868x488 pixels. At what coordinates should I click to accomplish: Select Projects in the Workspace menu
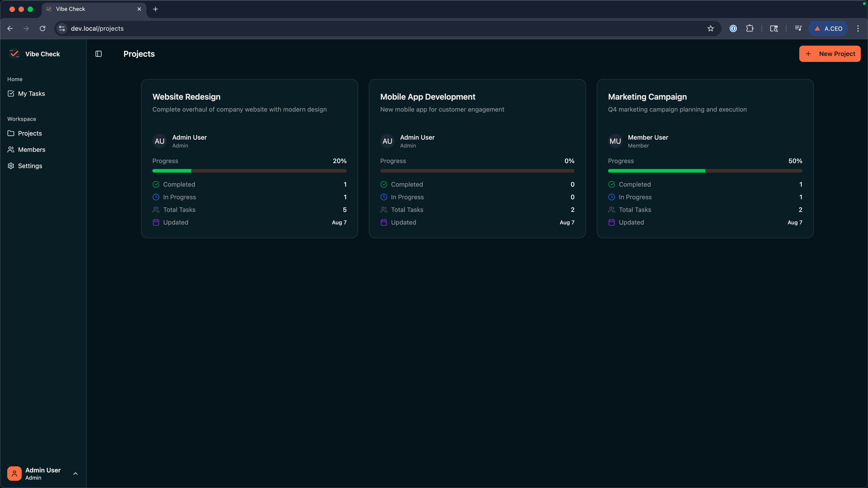click(43, 133)
